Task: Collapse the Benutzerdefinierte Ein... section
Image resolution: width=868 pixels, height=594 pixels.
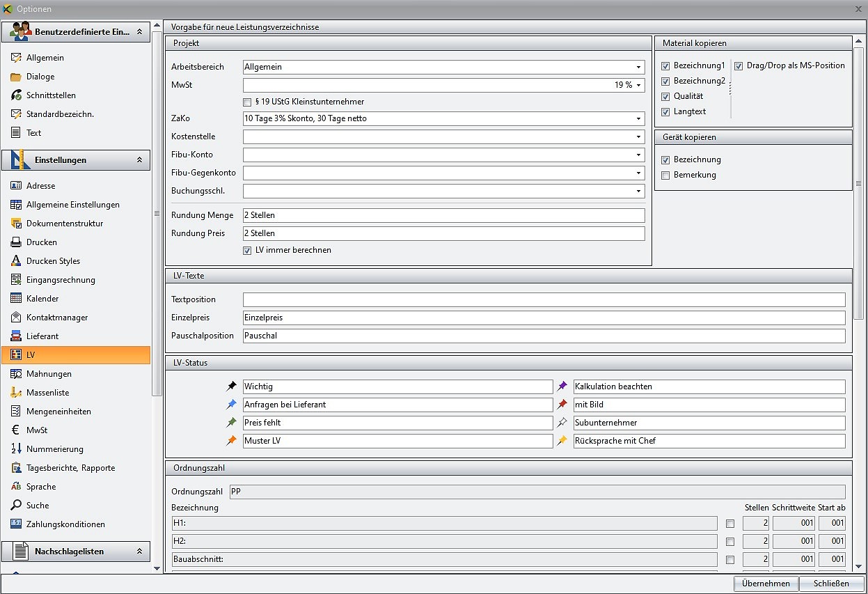Action: point(139,32)
